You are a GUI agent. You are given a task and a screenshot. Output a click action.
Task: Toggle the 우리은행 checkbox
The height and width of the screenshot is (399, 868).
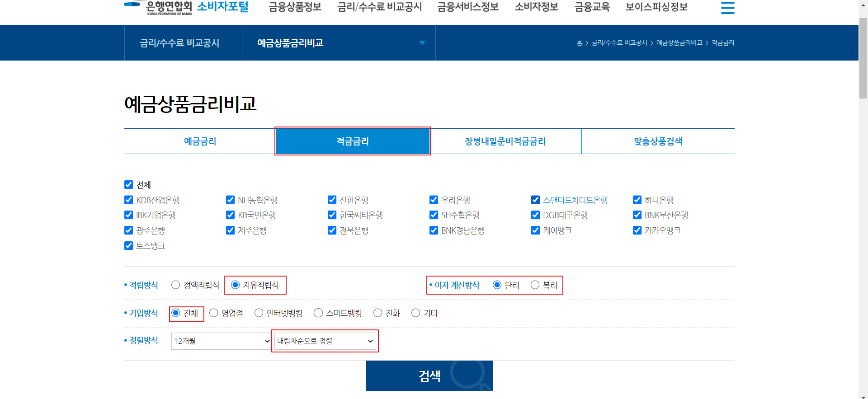click(x=434, y=200)
